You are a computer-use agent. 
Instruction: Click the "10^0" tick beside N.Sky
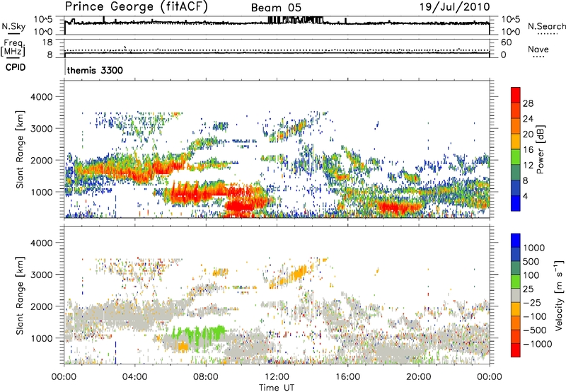tap(44, 32)
